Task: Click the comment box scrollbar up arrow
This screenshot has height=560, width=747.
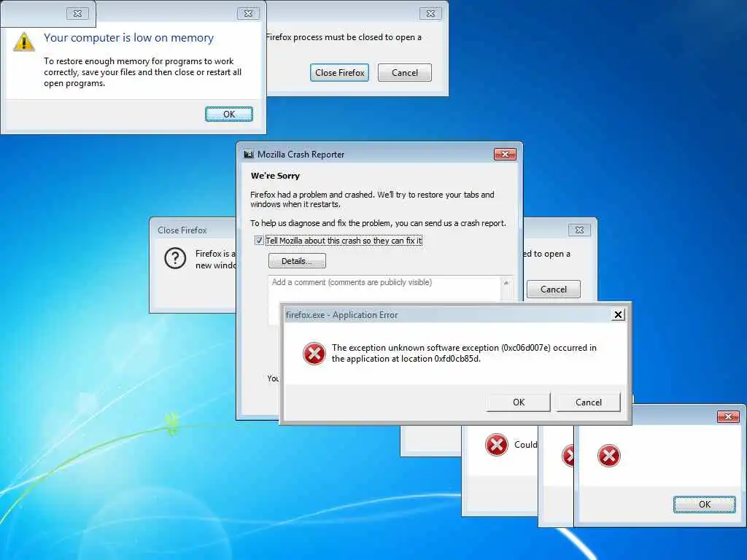Action: click(506, 283)
